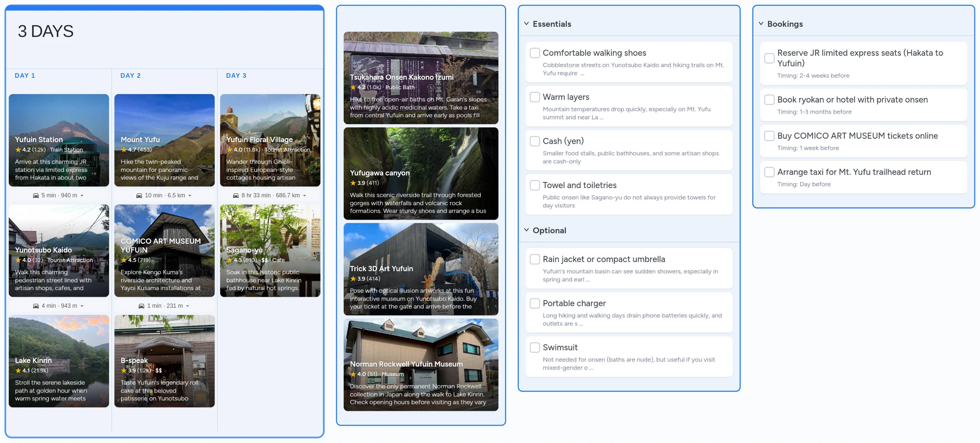Check Comfortable walking shoes item

coord(534,53)
